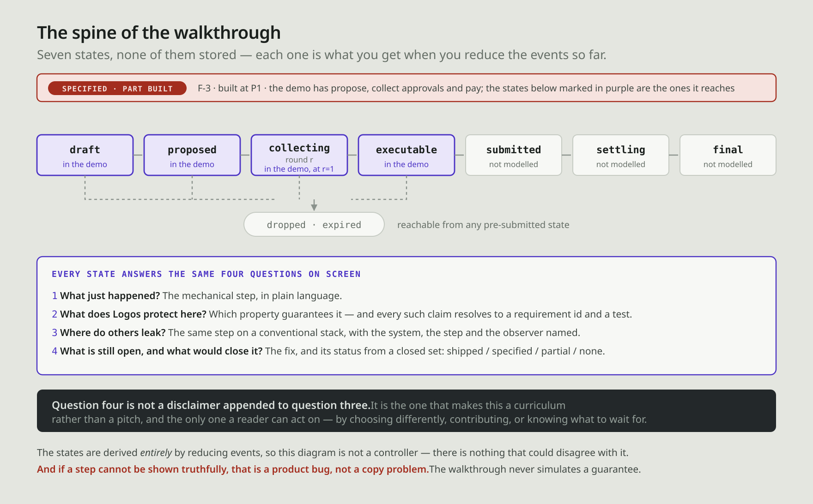This screenshot has width=813, height=504.
Task: Click the EVERY STATE ANSWERS heading
Action: click(206, 274)
